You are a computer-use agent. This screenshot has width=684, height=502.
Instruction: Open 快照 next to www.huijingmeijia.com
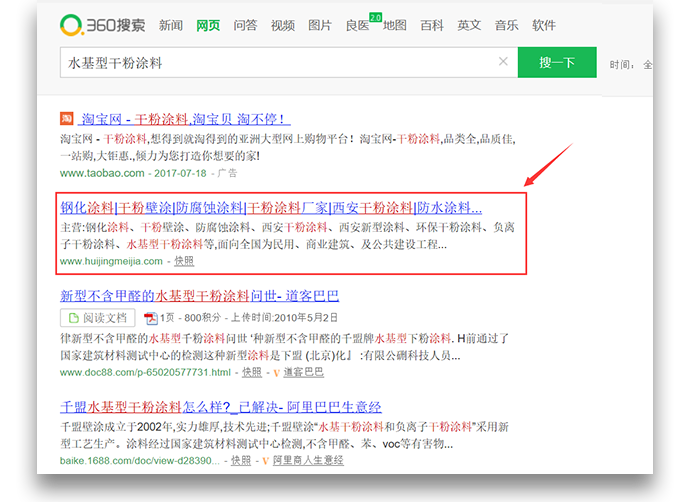[x=184, y=261]
